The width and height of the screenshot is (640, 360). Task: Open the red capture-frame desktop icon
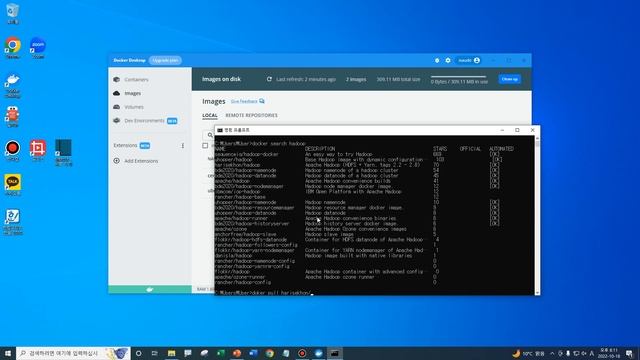[x=38, y=151]
